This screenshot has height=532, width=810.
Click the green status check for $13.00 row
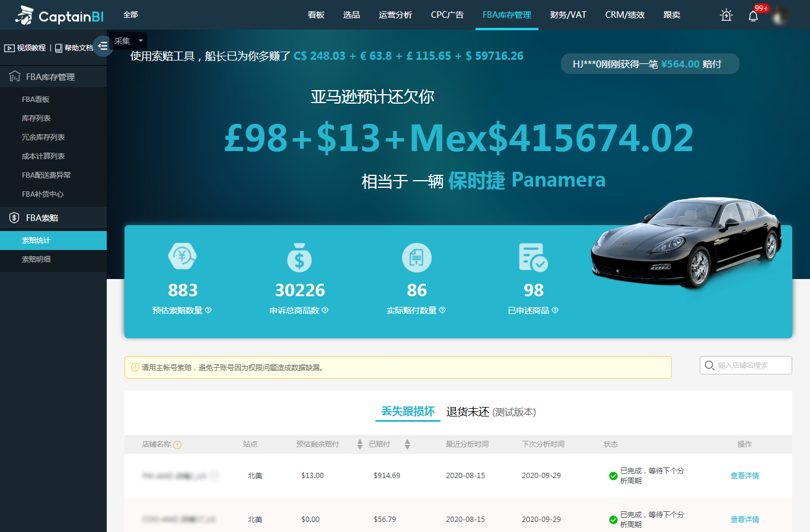[613, 476]
